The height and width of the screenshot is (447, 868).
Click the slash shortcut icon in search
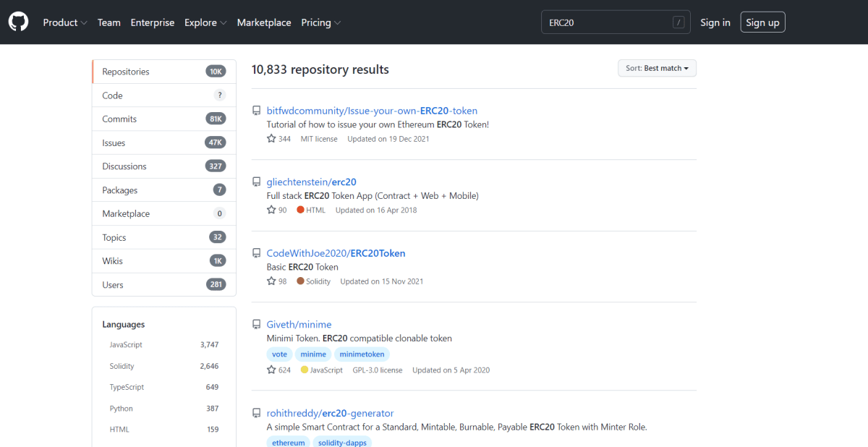[x=678, y=22]
